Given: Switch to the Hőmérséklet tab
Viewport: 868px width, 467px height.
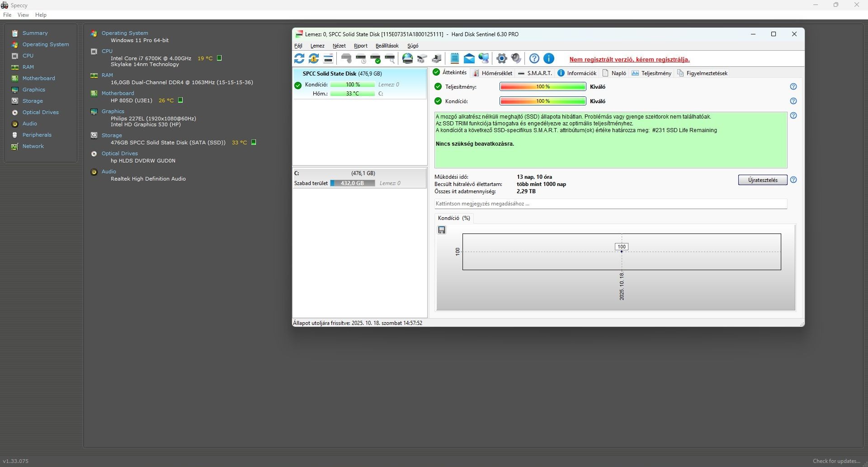Looking at the screenshot, I should pyautogui.click(x=492, y=73).
